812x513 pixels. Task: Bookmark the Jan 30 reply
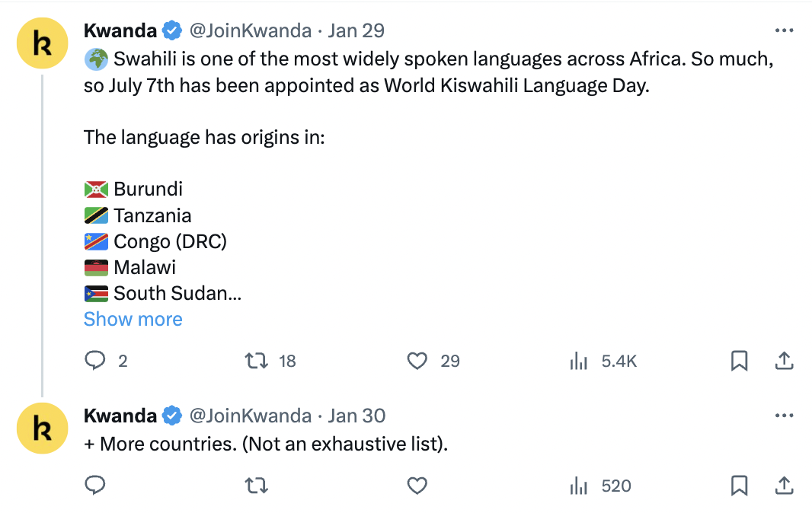(739, 486)
